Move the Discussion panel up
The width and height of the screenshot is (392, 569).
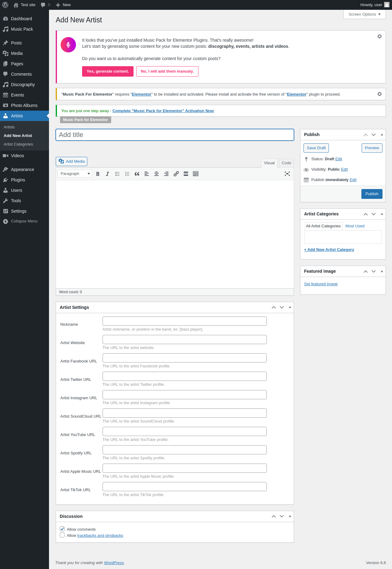[274, 516]
